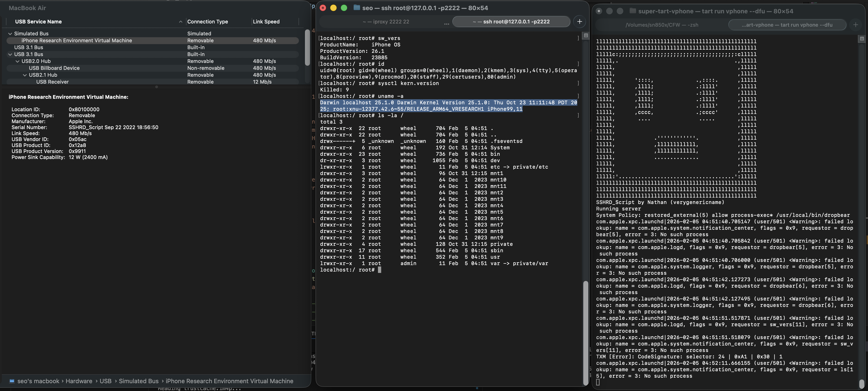Viewport: 868px width, 391px height.
Task: Collapse the second USB 3.1 Bus row
Action: tap(10, 54)
